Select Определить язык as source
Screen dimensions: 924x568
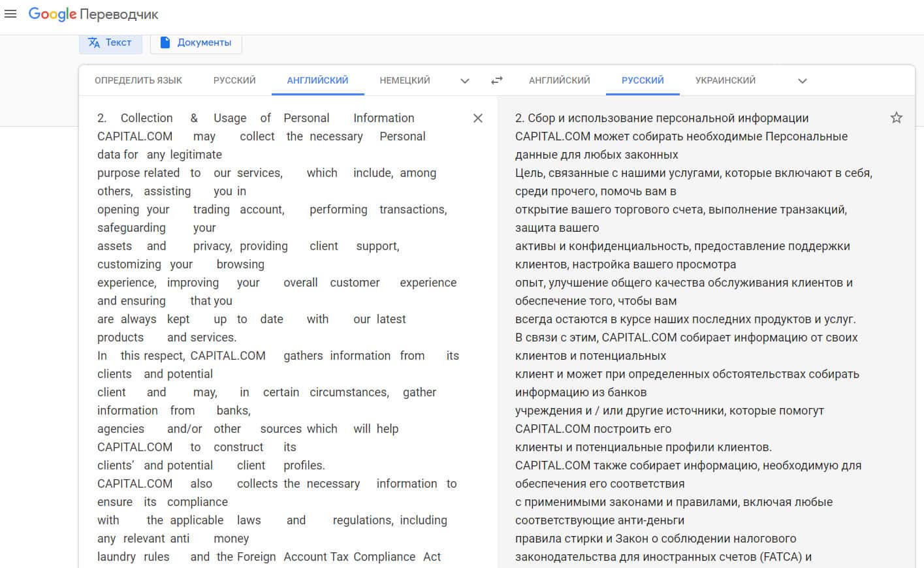tap(138, 80)
